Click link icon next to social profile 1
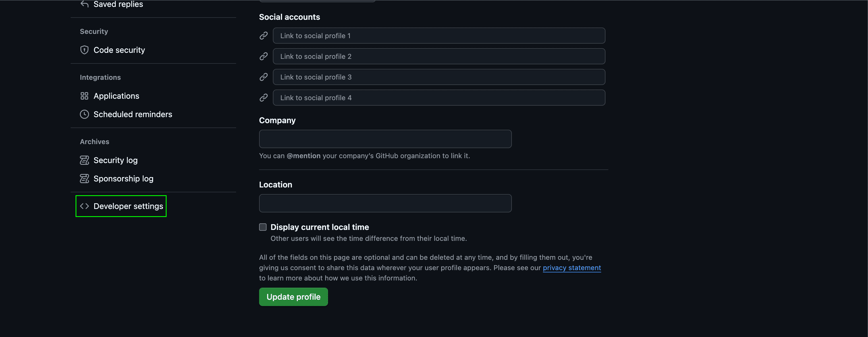The image size is (868, 337). coord(263,36)
